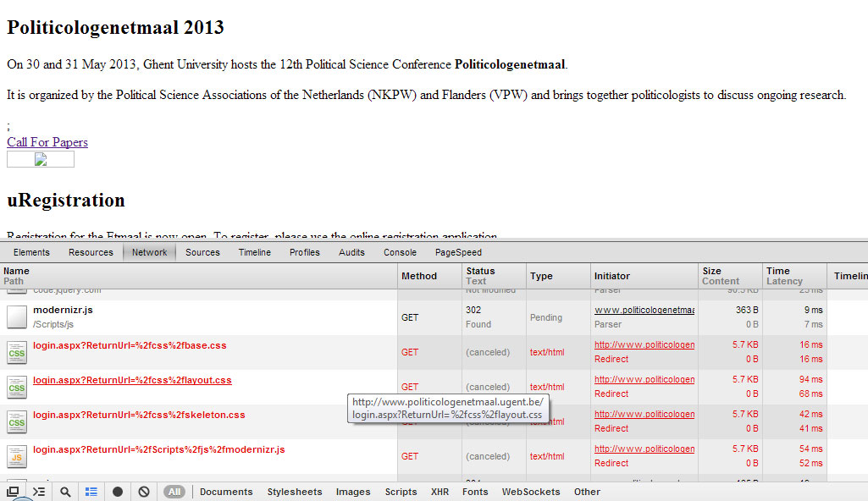Open initiator link of fskeleton.css row
Screen dimensions: 868x501
[x=644, y=414]
